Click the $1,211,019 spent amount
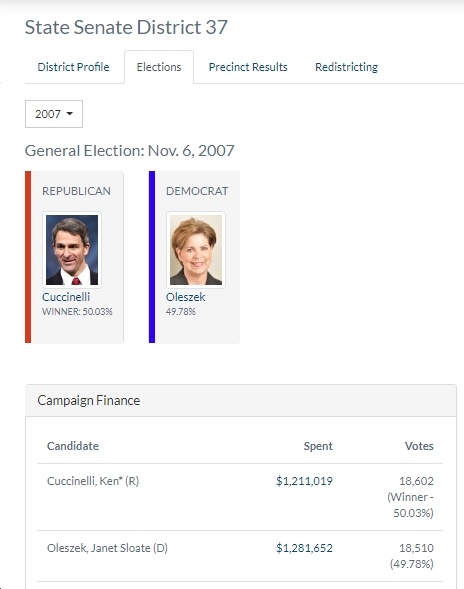Image resolution: width=464 pixels, height=589 pixels. [x=304, y=481]
